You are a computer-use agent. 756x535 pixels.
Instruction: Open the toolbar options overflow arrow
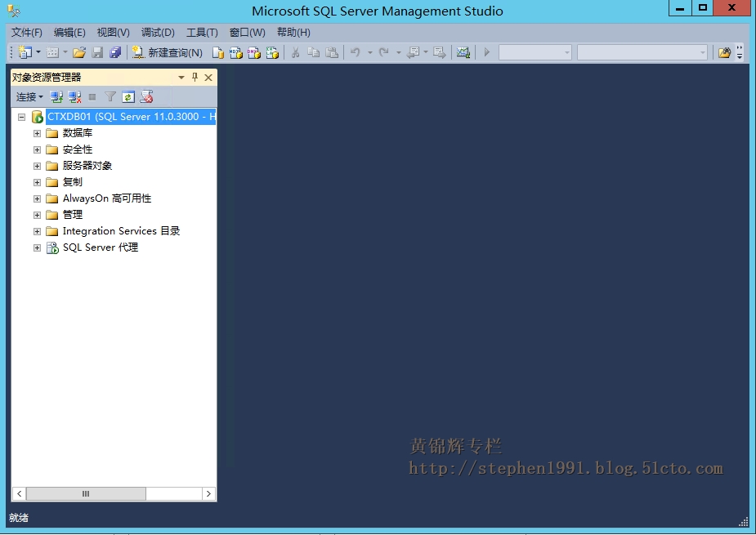click(740, 52)
